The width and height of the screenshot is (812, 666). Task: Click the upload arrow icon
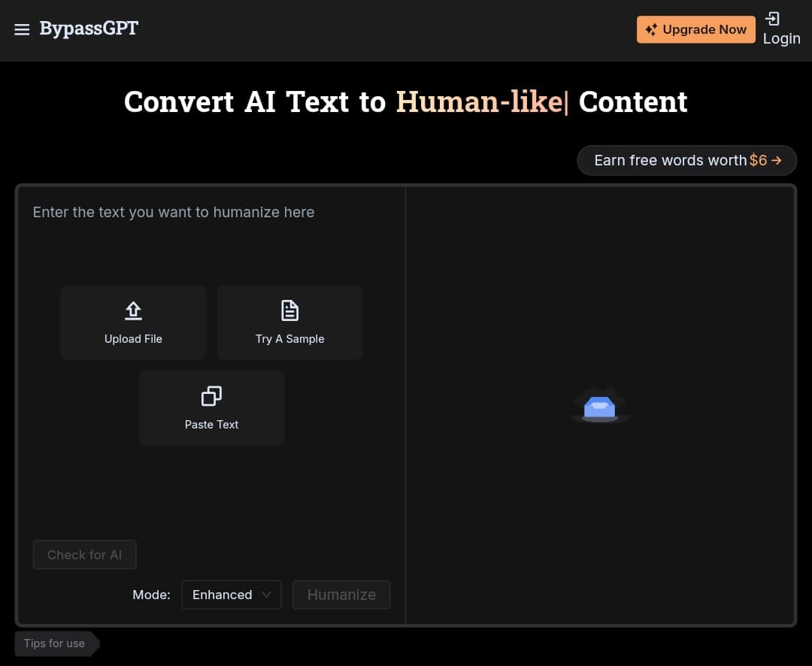[x=134, y=310]
